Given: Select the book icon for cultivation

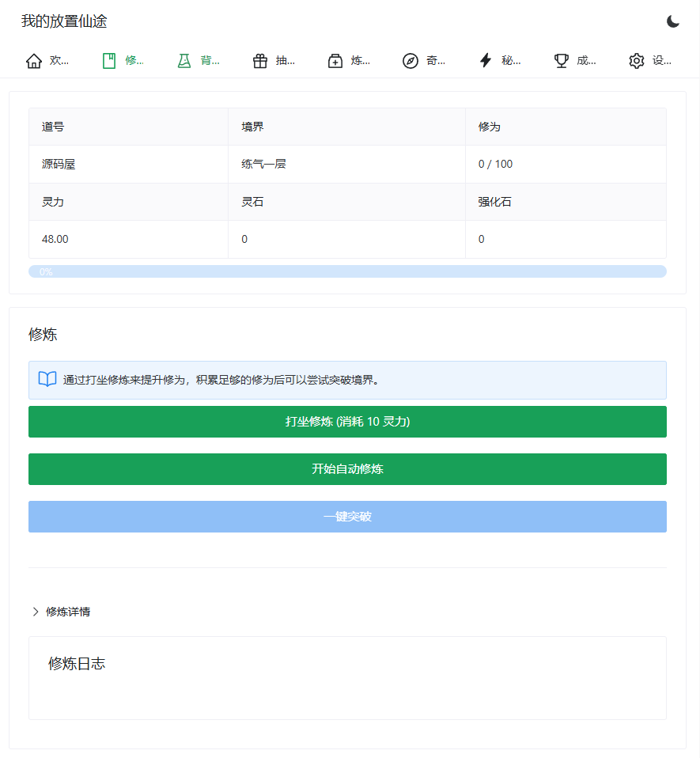Looking at the screenshot, I should [x=109, y=61].
